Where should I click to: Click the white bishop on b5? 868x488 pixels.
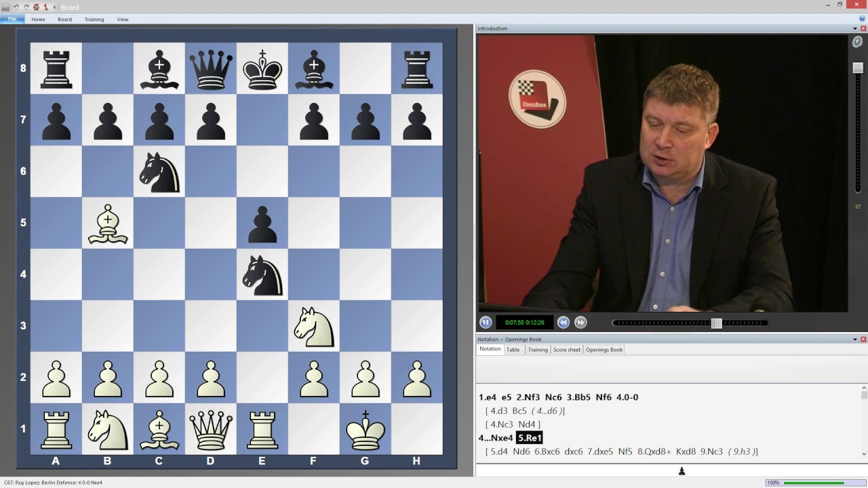108,223
